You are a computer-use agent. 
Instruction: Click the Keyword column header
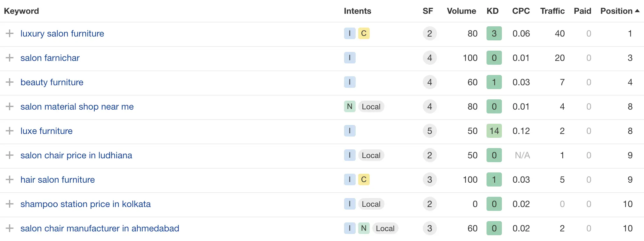(x=21, y=11)
